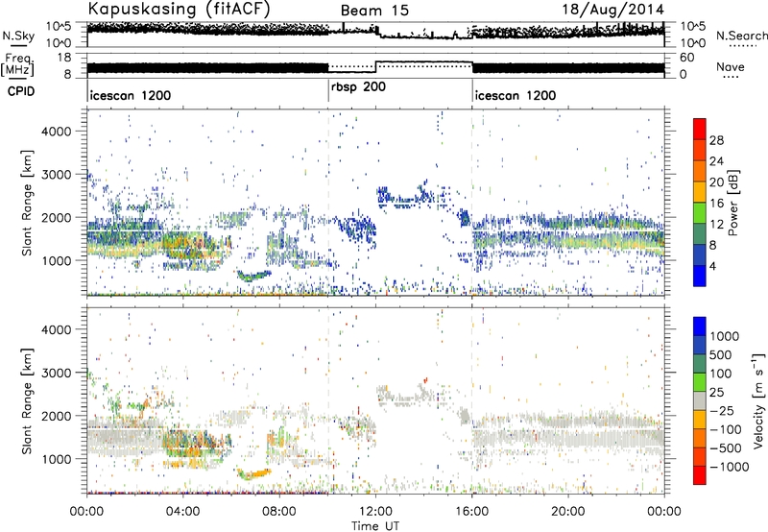Click 'Slant Range [km]' label of Velocity panel
This screenshot has height=532, width=768.
[x=27, y=401]
